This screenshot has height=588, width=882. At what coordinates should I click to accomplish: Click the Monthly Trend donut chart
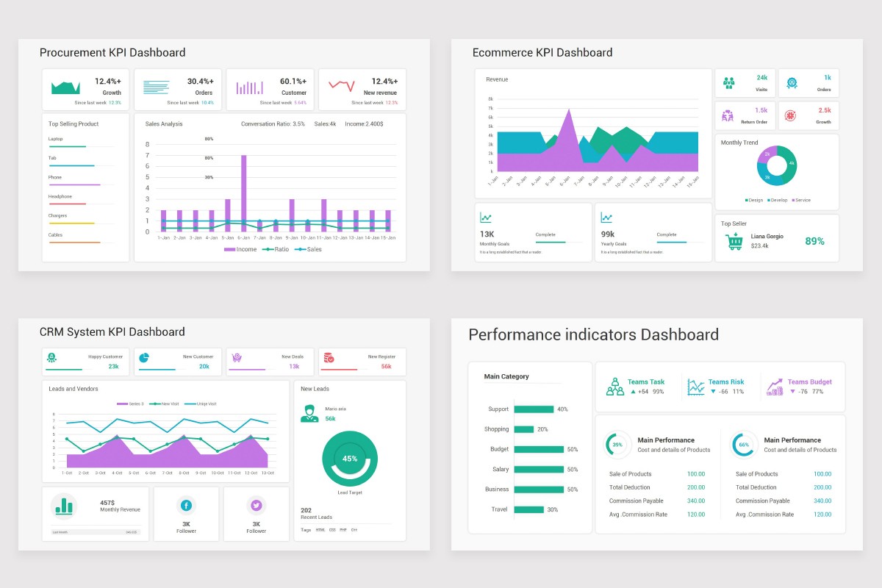777,165
